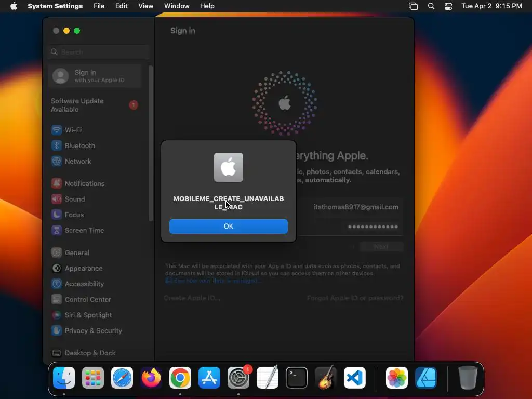Click the Next button
The width and height of the screenshot is (532, 399).
[x=381, y=247]
